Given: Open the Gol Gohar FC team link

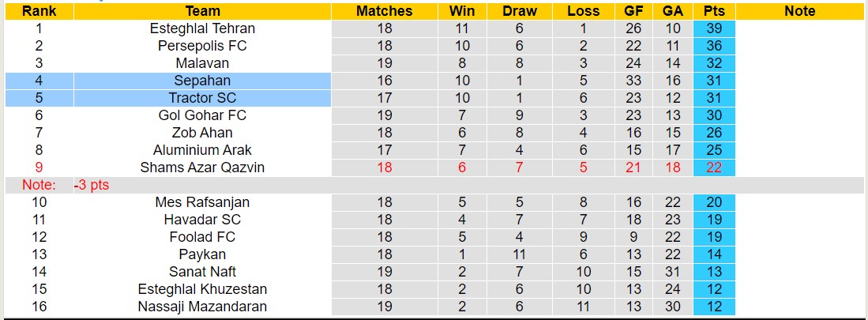Looking at the screenshot, I should pos(202,115).
